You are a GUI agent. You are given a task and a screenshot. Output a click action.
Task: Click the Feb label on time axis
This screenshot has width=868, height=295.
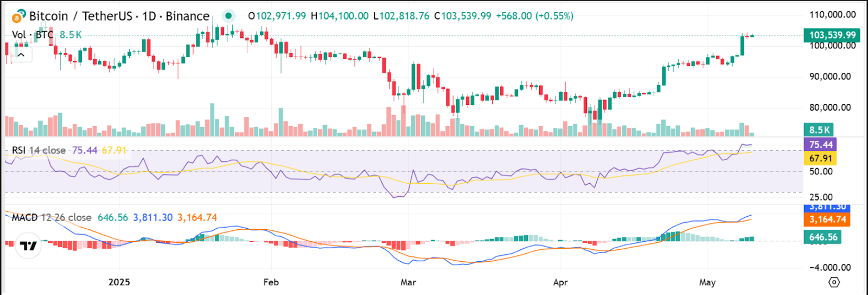(x=271, y=282)
